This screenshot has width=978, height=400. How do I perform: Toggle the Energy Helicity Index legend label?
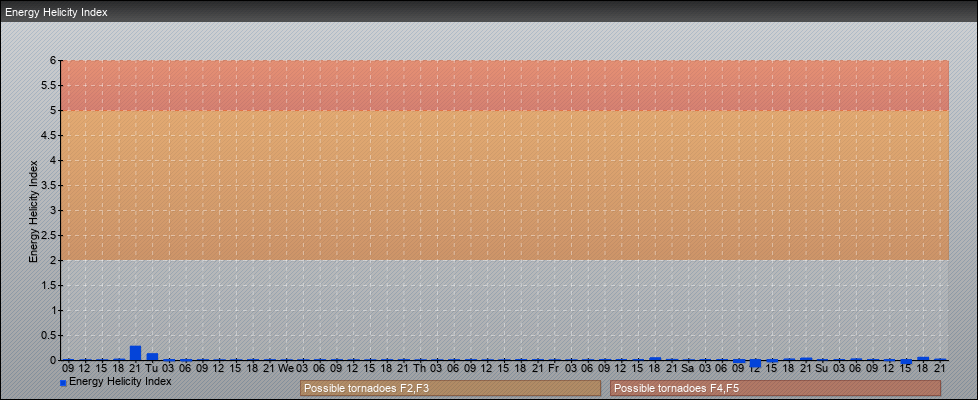pos(120,381)
